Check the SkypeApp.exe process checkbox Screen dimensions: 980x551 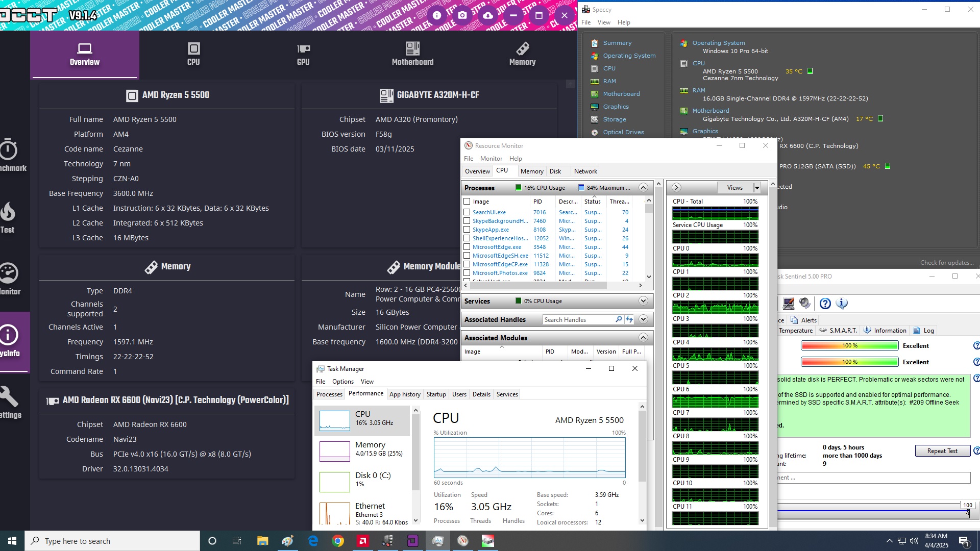[467, 230]
